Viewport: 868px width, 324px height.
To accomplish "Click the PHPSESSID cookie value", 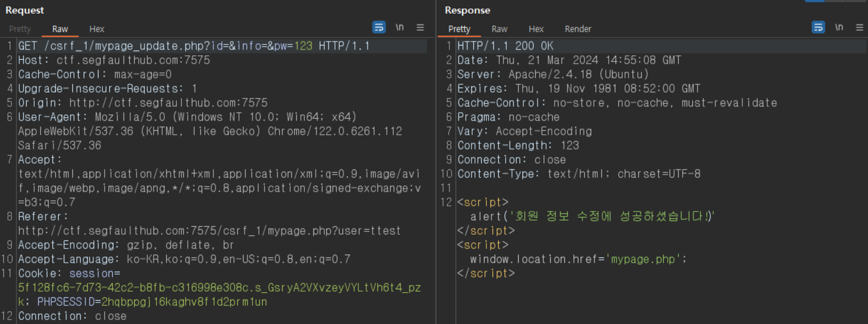I will [184, 302].
